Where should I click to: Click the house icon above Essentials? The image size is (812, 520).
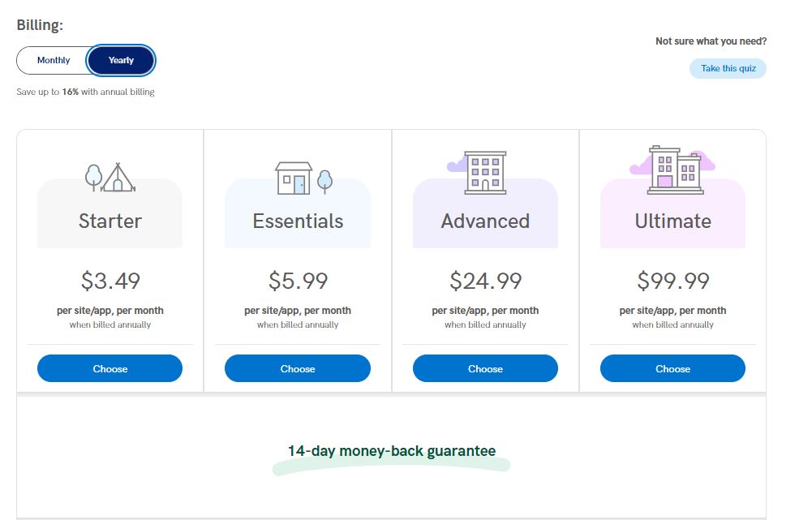click(x=294, y=179)
